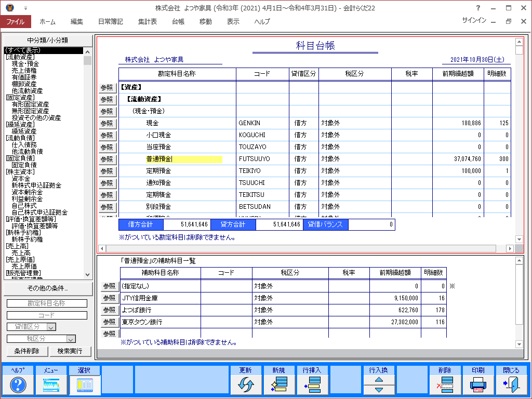Click the TEIKITSU code cell
This screenshot has height=399, width=532.
pyautogui.click(x=262, y=195)
